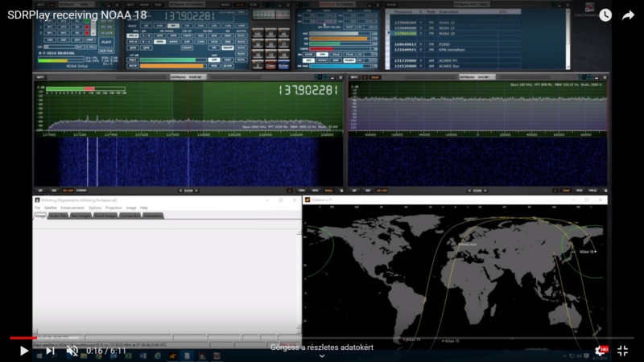This screenshot has height=362, width=644.
Task: Tap the 40 band key on the keypad
Action: pos(283,33)
